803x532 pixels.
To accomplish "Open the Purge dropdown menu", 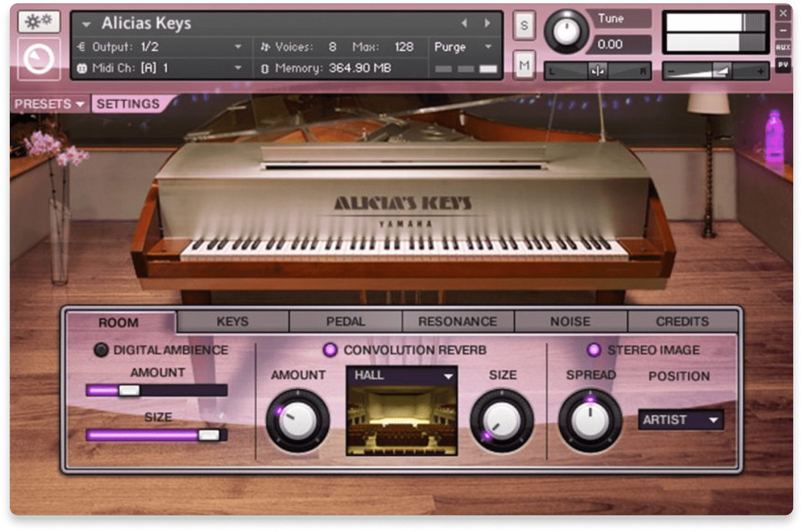I will pyautogui.click(x=461, y=47).
